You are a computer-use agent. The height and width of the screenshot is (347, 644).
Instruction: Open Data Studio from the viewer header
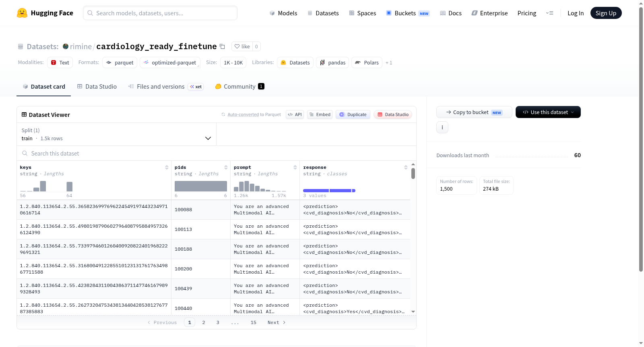click(x=393, y=114)
